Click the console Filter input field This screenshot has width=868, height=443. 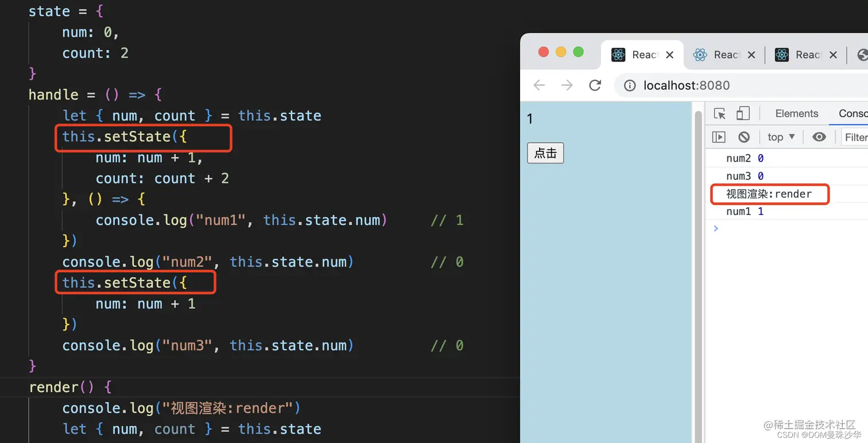coord(855,137)
